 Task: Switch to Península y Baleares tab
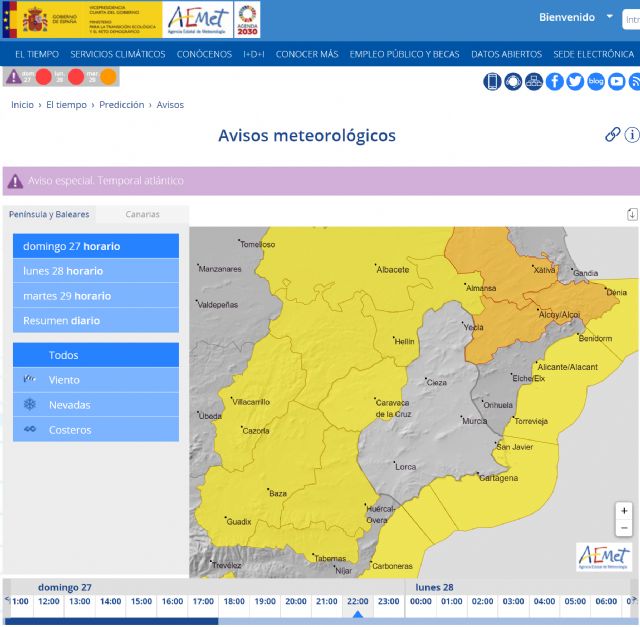pyautogui.click(x=49, y=214)
